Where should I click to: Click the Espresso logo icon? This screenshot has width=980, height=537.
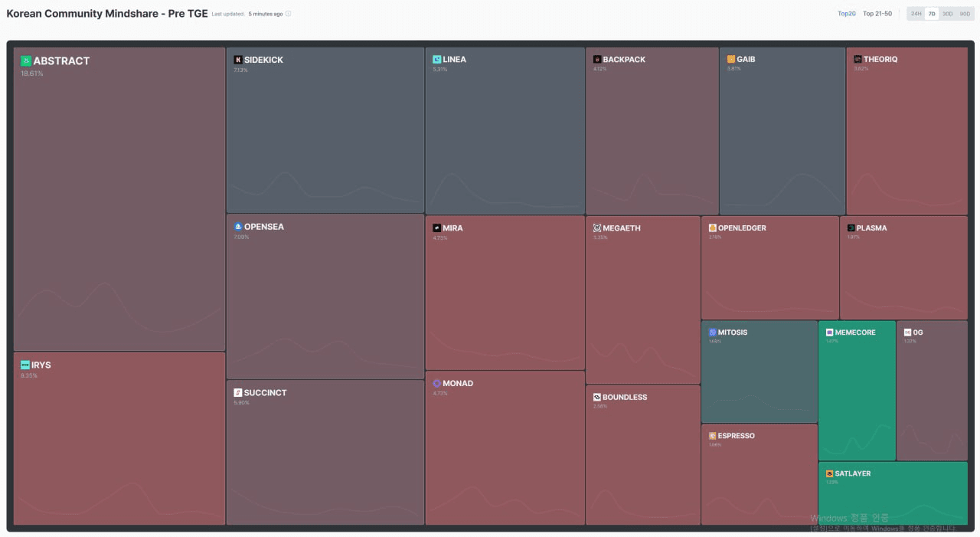click(713, 436)
